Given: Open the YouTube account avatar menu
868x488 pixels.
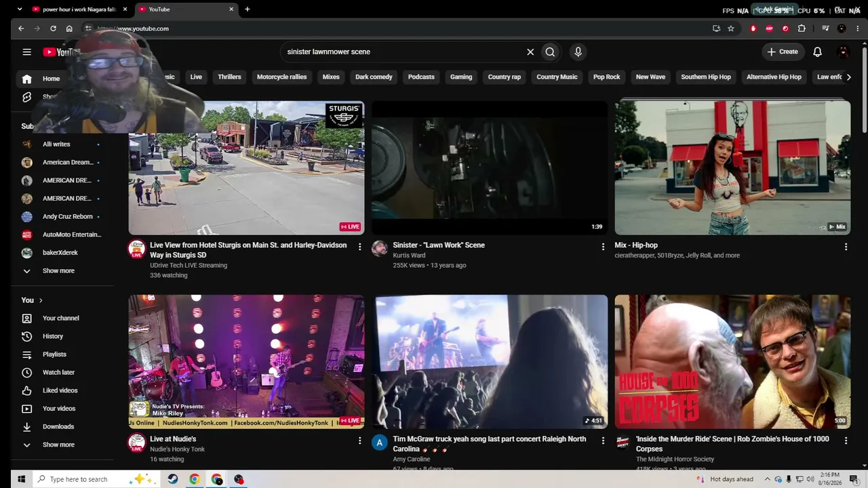Looking at the screenshot, I should (x=844, y=52).
